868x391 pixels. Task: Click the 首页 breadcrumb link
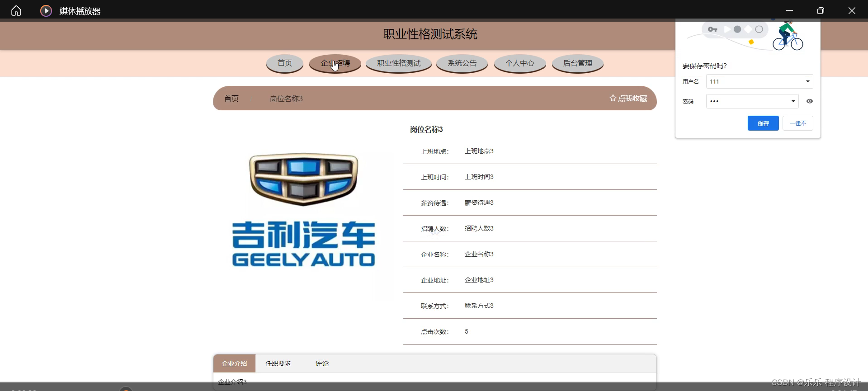(x=231, y=99)
